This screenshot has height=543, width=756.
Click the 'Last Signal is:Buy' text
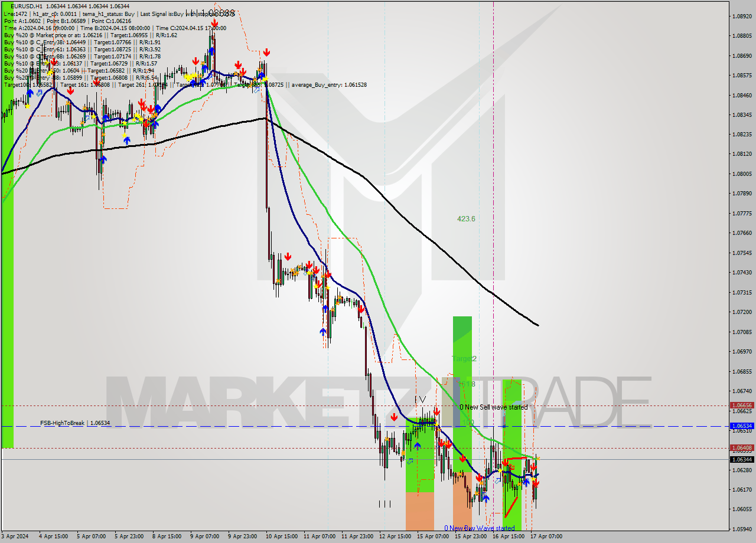pos(163,14)
